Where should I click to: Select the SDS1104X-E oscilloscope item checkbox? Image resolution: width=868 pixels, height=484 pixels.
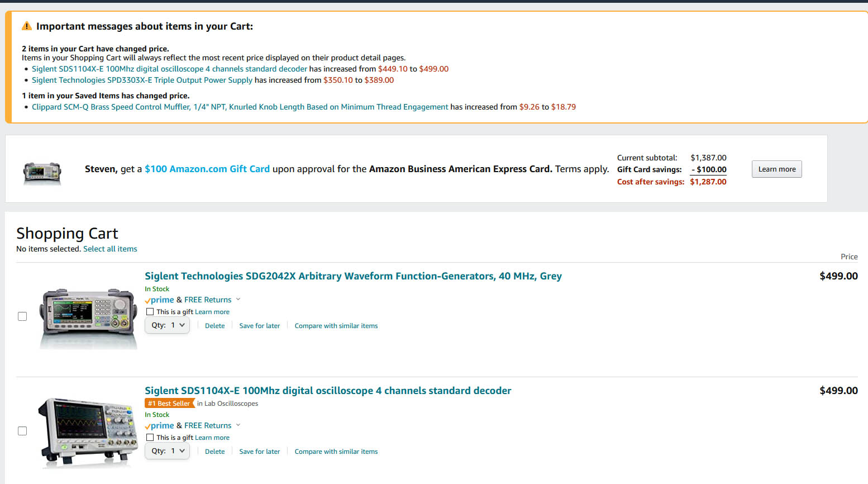[x=22, y=431]
